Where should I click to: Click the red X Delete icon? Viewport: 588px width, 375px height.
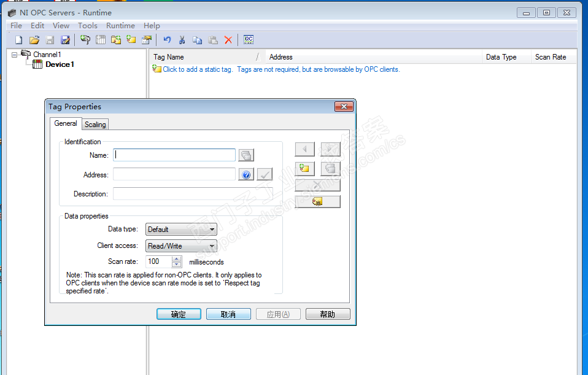tap(228, 40)
